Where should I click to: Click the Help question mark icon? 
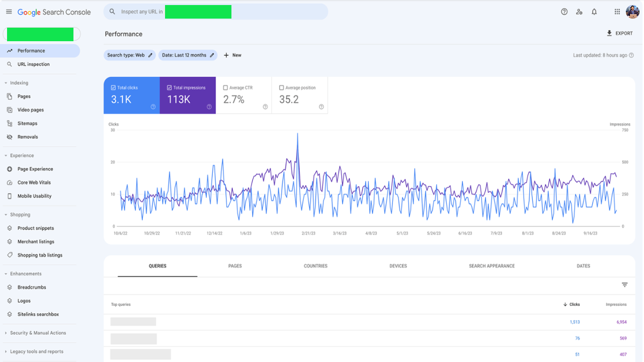click(x=564, y=12)
